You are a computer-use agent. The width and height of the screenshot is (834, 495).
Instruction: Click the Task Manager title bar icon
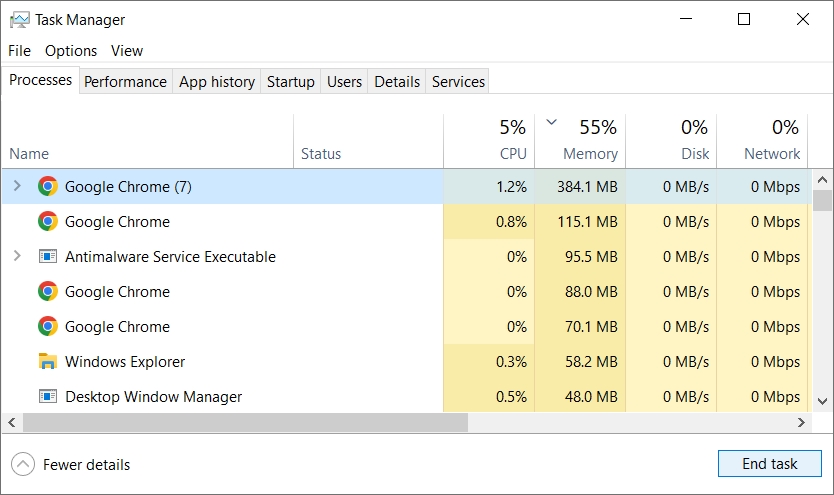[20, 20]
